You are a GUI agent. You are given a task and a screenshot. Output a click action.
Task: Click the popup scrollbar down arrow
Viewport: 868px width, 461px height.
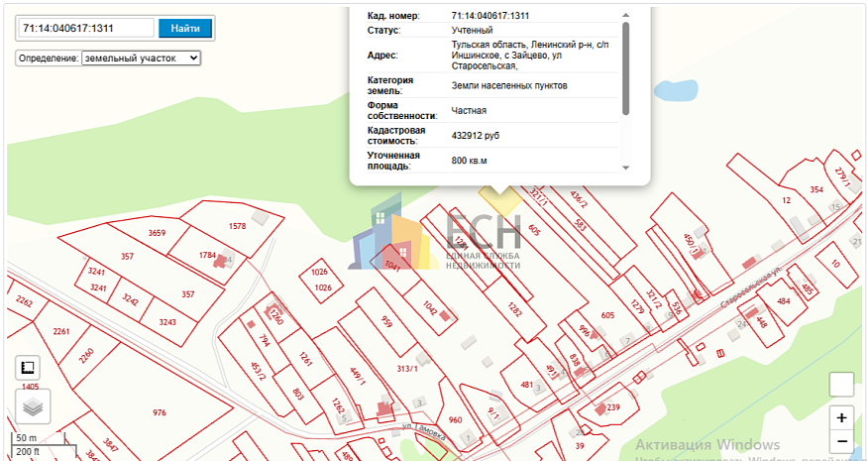point(625,168)
